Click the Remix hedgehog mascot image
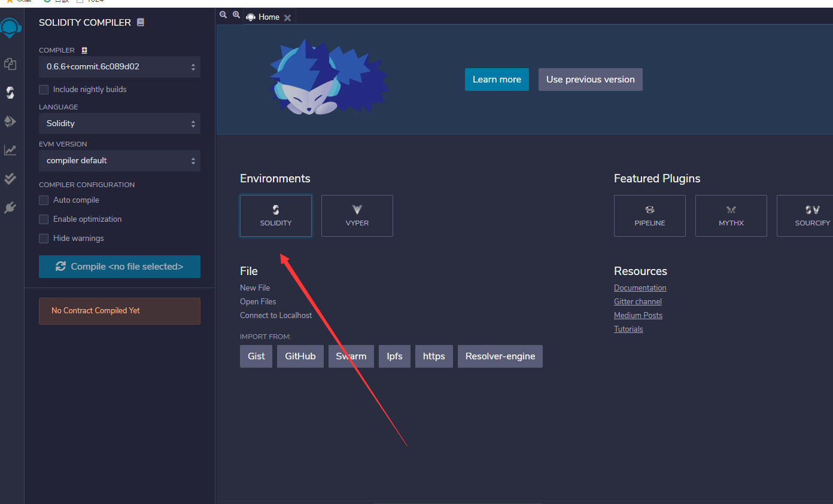Image resolution: width=833 pixels, height=504 pixels. point(328,78)
